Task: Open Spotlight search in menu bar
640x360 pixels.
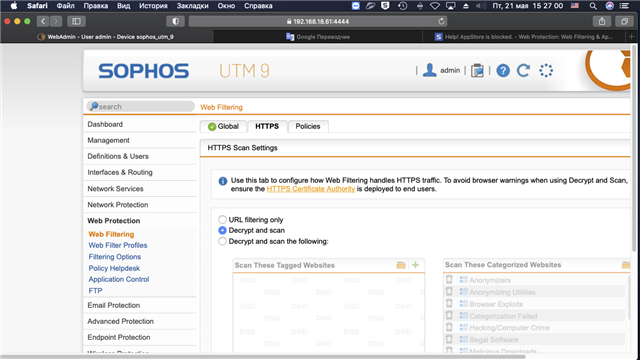Action: pos(593,6)
